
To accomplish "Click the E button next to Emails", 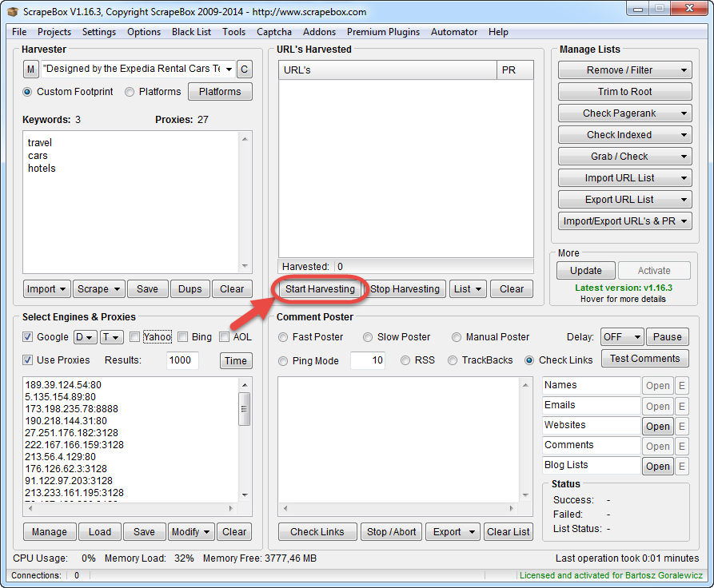I will click(682, 406).
